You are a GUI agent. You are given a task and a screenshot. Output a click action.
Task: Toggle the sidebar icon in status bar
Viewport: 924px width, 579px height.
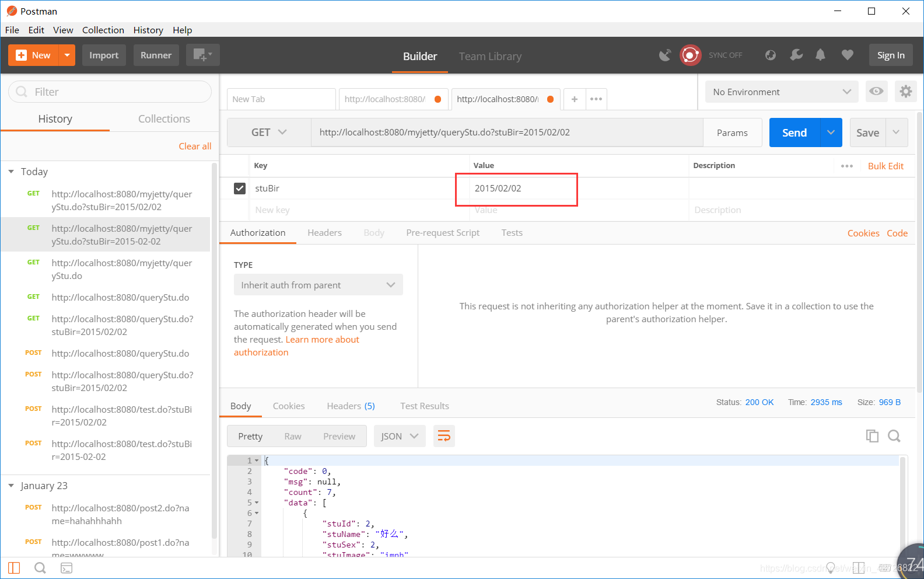point(15,568)
